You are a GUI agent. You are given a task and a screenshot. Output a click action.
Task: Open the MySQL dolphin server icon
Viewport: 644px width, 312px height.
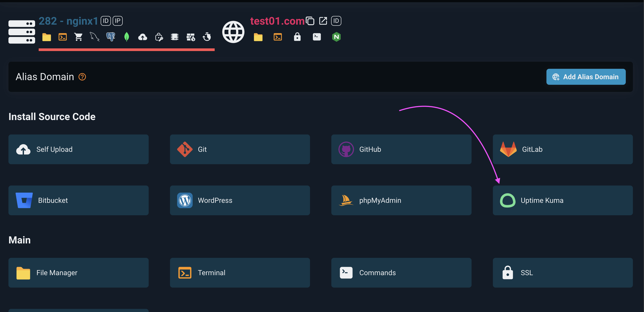coord(94,37)
